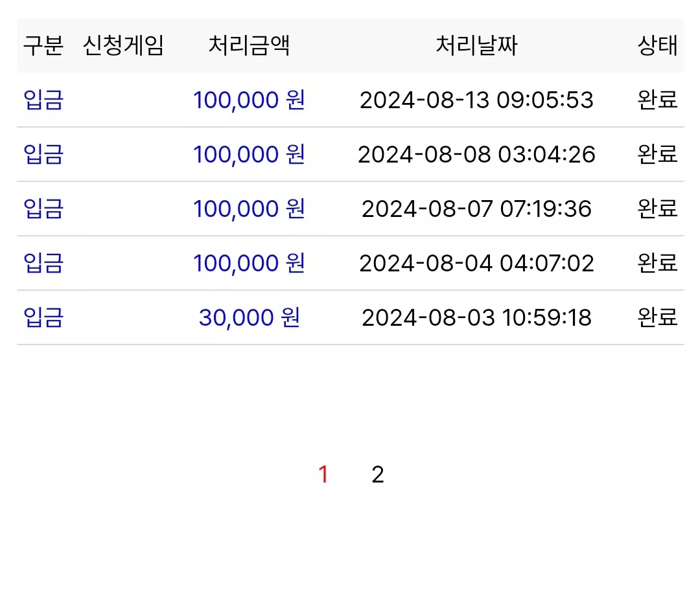Viewport: 700px width, 601px height.
Task: Open the 입금 entry dated 2024-08-08
Action: (43, 154)
